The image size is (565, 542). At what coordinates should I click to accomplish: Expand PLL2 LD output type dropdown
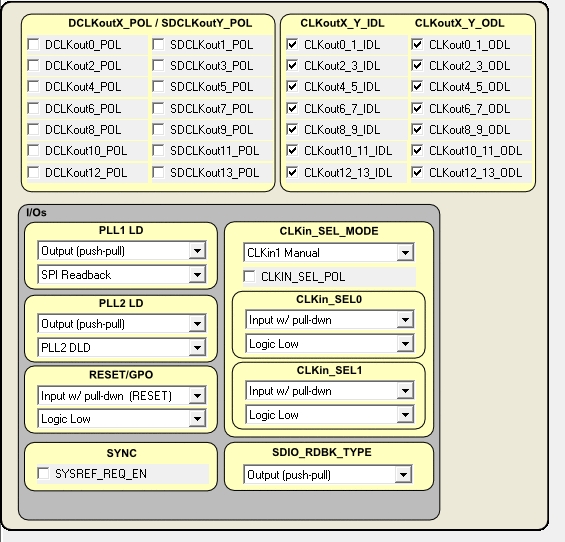[x=122, y=324]
